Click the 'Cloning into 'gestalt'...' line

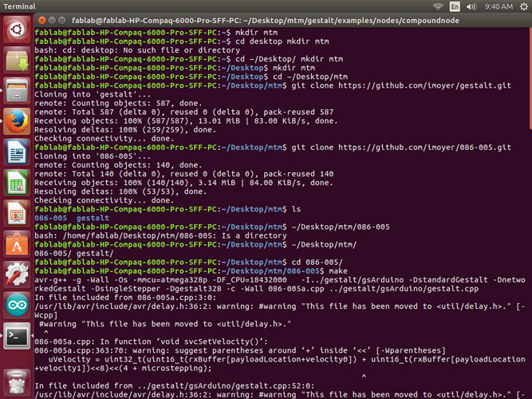coord(93,94)
